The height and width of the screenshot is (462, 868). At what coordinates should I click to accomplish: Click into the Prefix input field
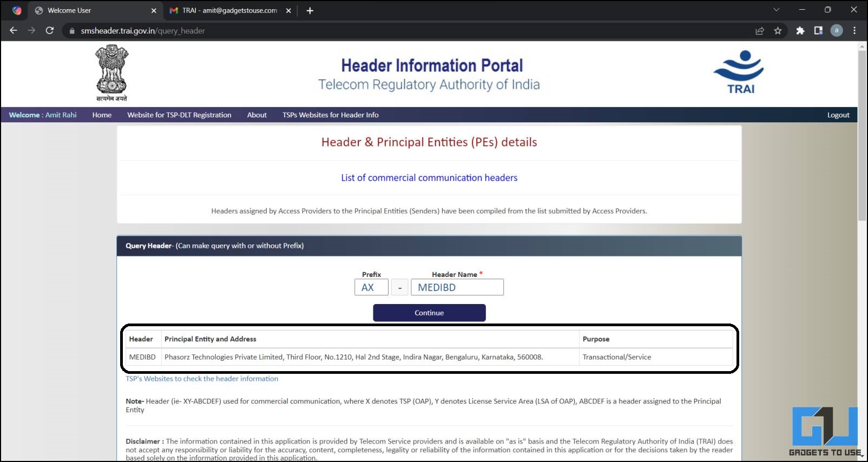point(371,287)
